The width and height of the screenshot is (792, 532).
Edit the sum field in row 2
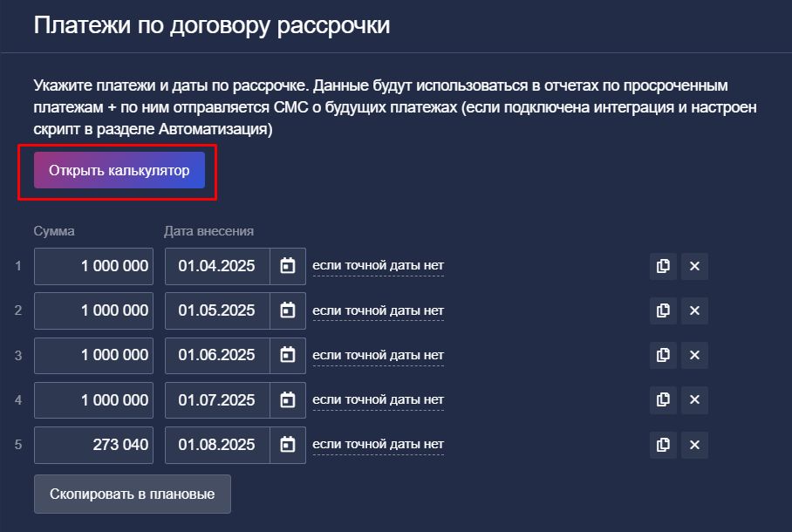[x=93, y=310]
